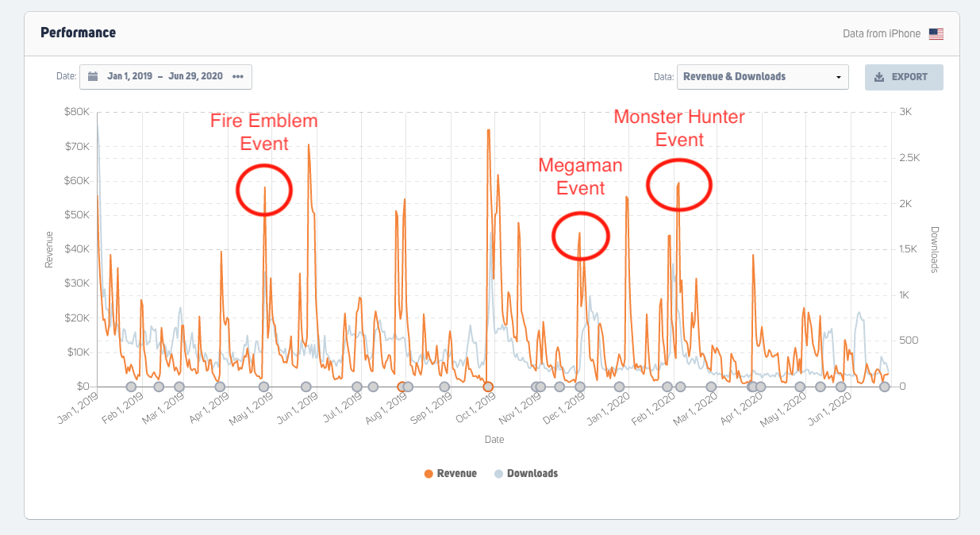Click the first event marker after Jan 1, 2019
980x535 pixels.
click(131, 387)
